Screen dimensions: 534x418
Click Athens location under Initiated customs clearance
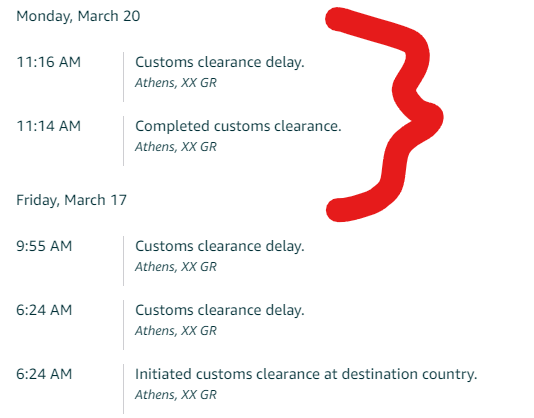pos(176,395)
